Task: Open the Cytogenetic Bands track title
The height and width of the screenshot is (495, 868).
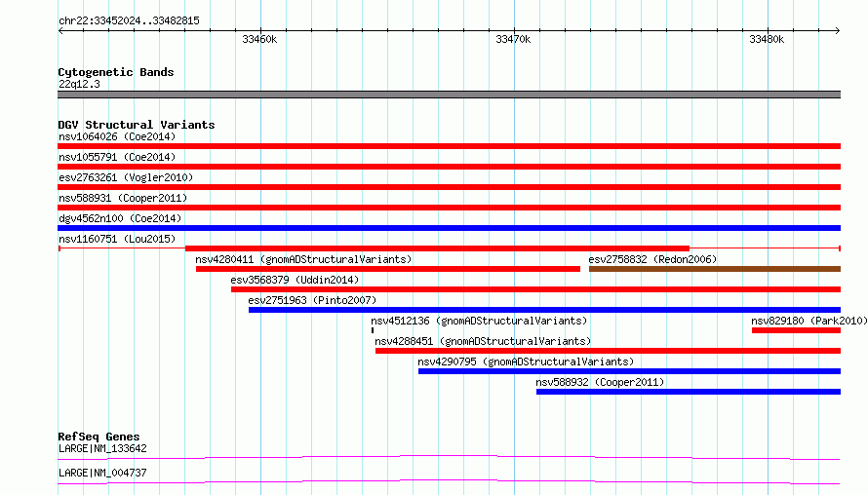Action: [116, 72]
